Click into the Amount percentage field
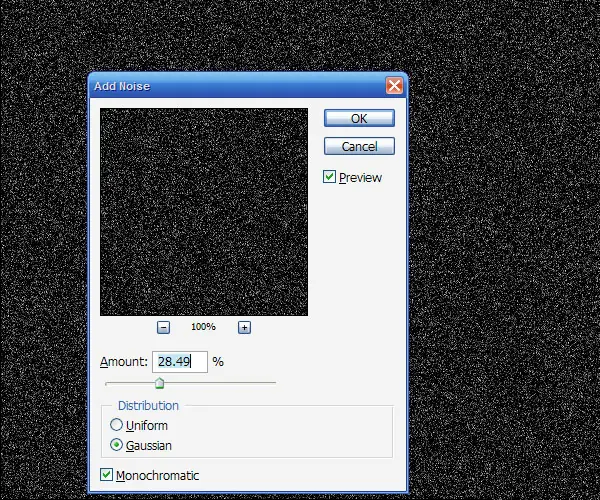The image size is (600, 500). [180, 362]
